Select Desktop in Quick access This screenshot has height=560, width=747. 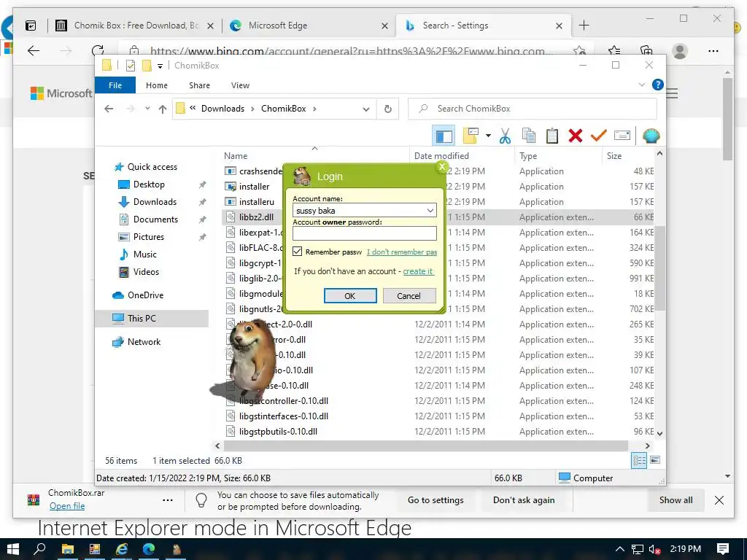coord(149,184)
